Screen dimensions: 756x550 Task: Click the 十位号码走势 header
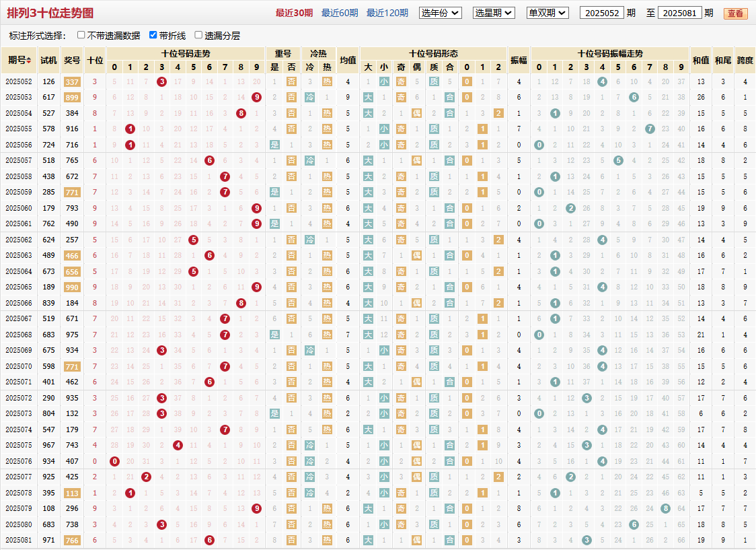tap(186, 54)
